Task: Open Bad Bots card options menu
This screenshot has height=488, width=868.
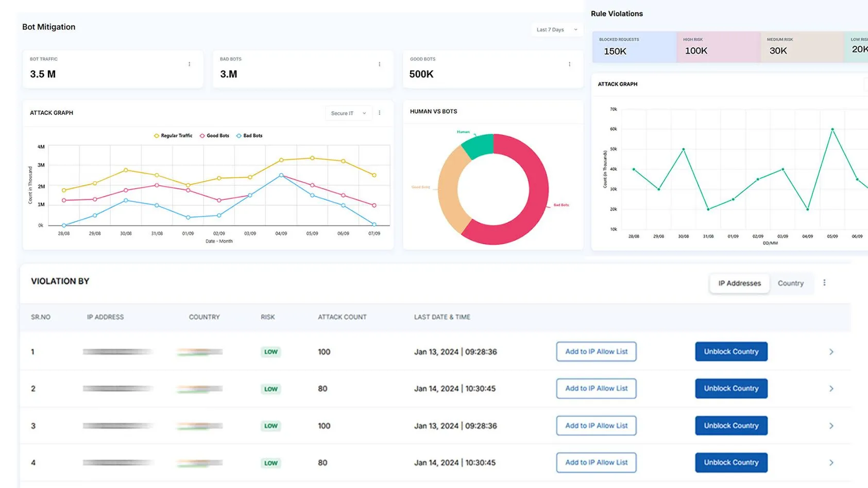Action: coord(379,64)
